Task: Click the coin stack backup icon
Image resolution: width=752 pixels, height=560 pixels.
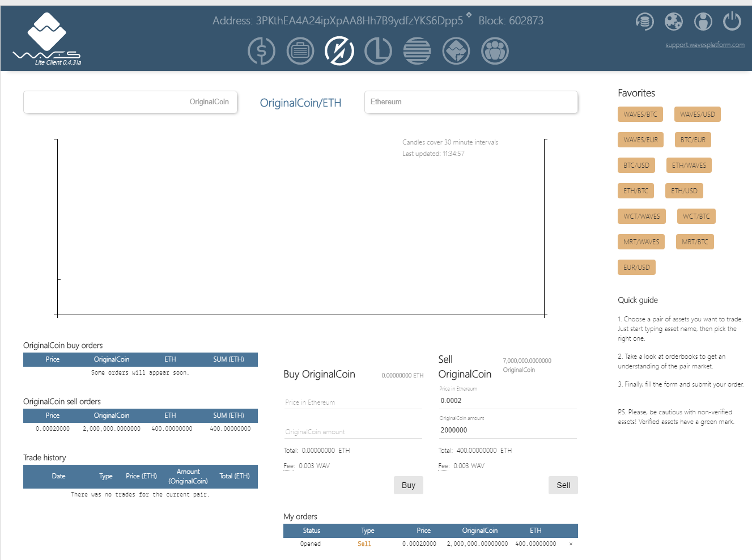Action: click(x=644, y=22)
